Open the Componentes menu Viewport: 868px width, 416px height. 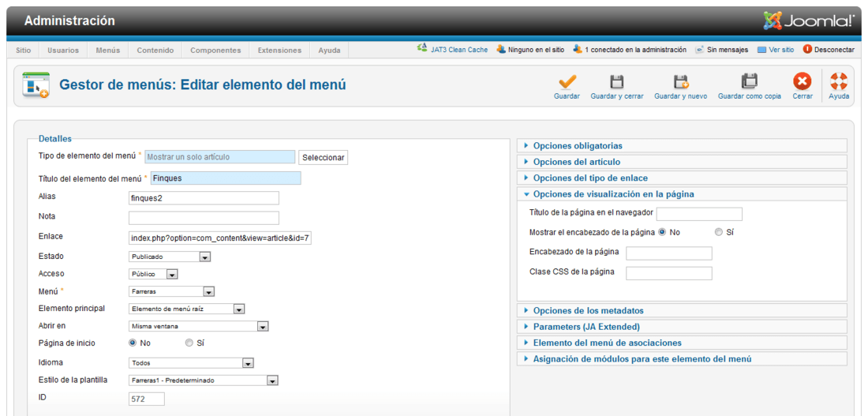pos(216,50)
